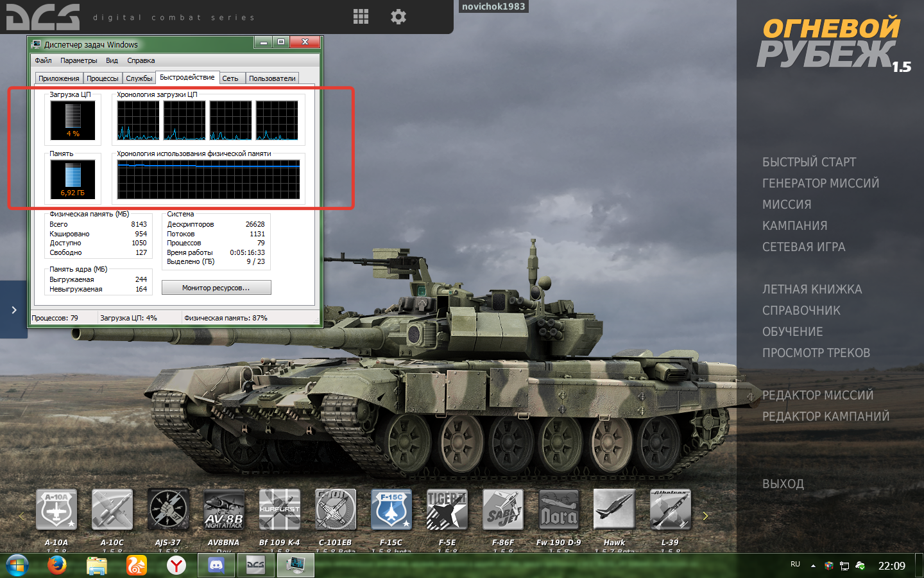The height and width of the screenshot is (578, 924).
Task: Select the AJS-37 module icon
Action: pos(168,510)
